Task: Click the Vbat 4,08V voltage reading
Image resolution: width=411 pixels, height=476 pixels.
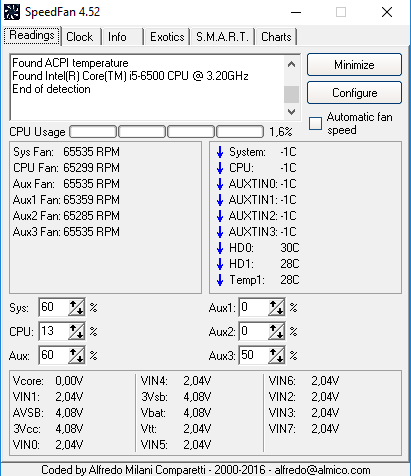Action: pos(176,413)
